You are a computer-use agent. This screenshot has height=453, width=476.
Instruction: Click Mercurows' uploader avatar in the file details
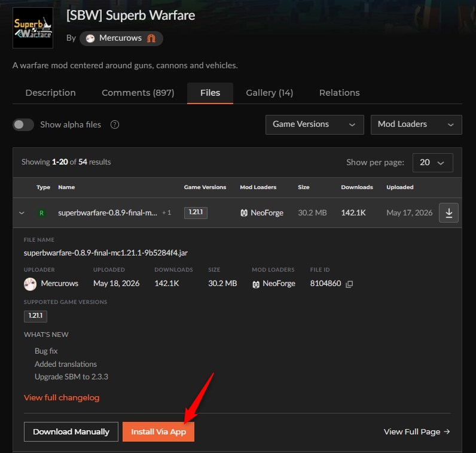pos(30,284)
